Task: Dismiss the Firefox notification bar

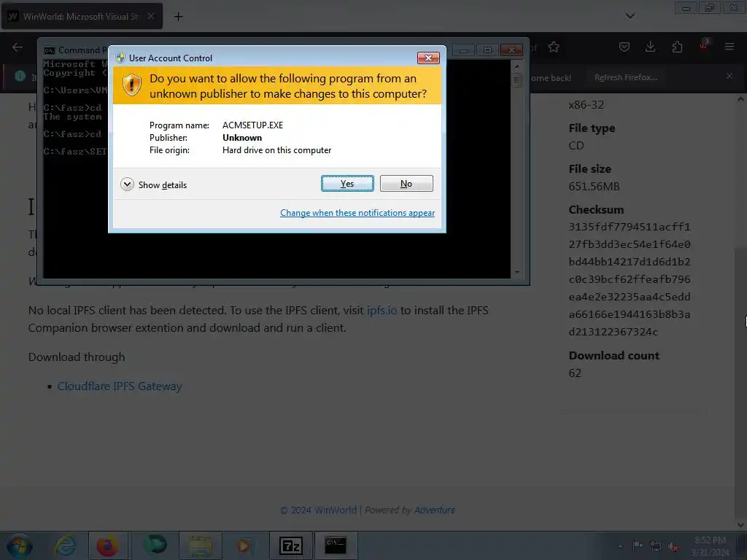Action: coord(729,76)
